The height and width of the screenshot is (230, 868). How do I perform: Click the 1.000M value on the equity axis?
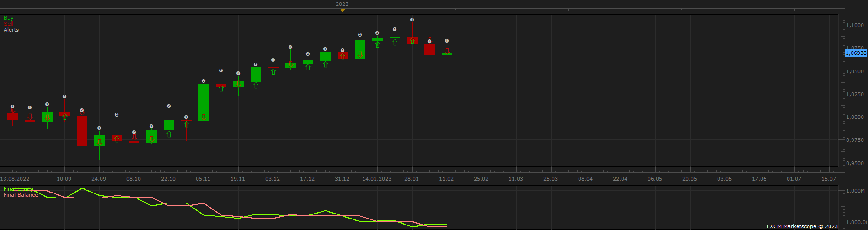pyautogui.click(x=855, y=190)
